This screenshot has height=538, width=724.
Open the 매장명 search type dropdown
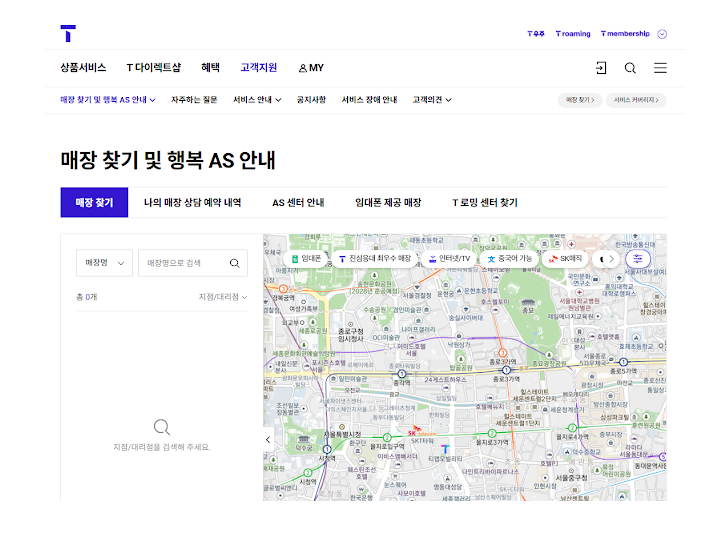(x=104, y=263)
